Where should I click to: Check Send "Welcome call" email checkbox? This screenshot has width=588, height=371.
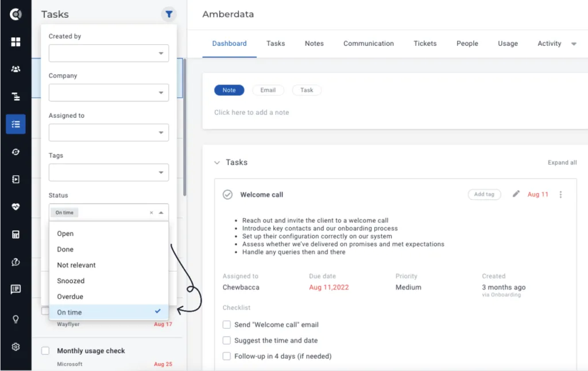pos(226,324)
